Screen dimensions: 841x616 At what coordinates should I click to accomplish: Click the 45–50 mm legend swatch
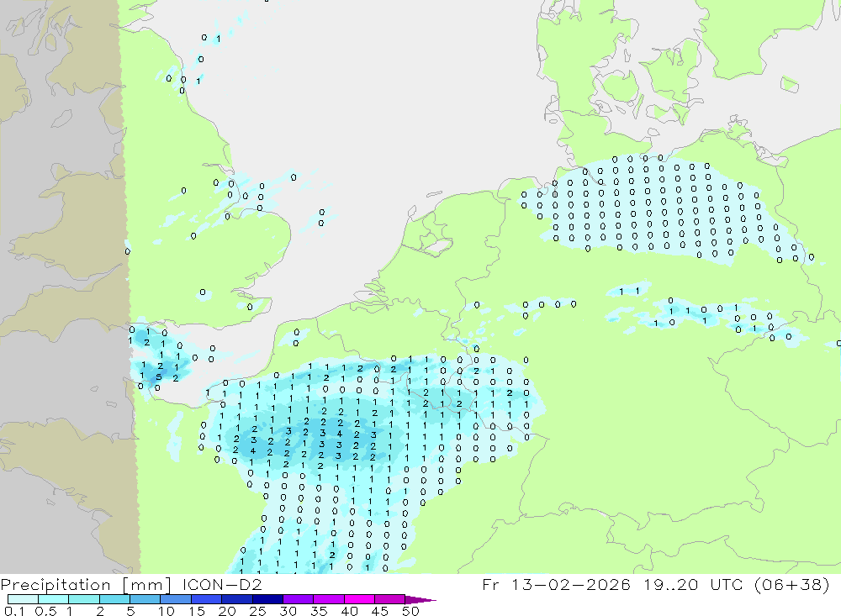tap(389, 599)
